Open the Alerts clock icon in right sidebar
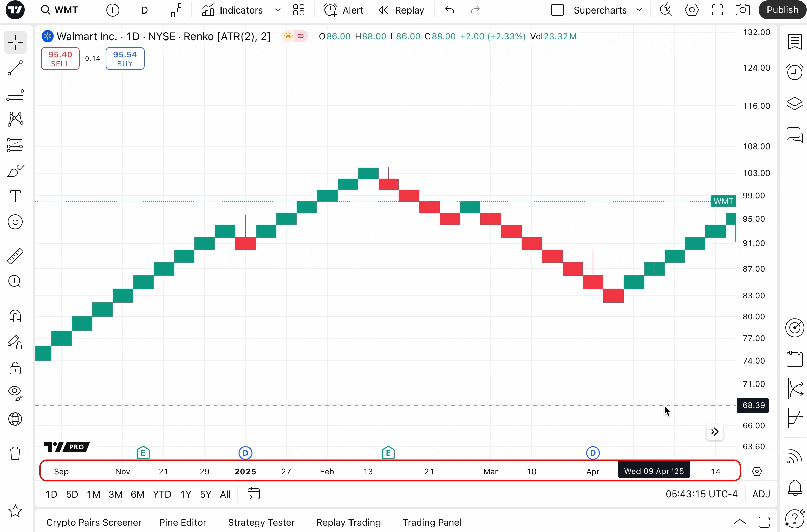The width and height of the screenshot is (807, 532). coord(795,72)
